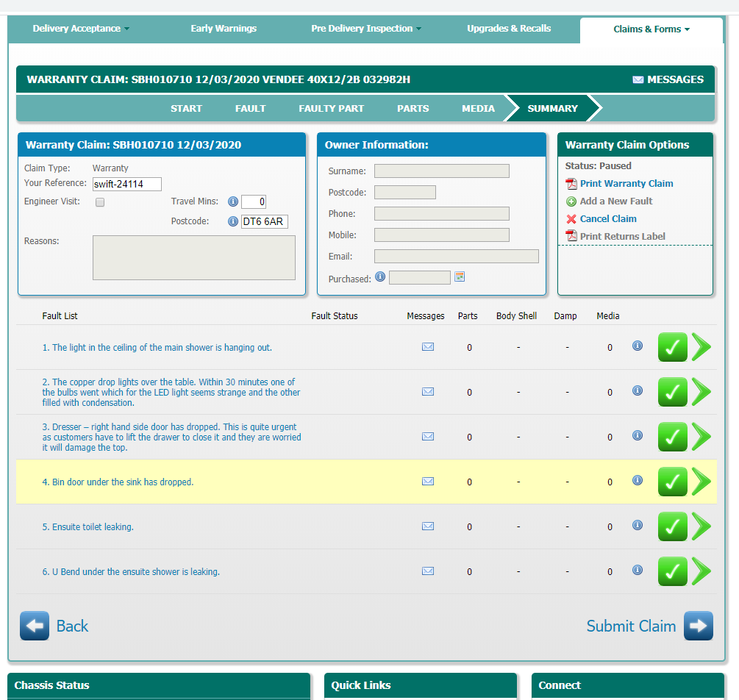The image size is (739, 700).
Task: Click info icon beside Travel Mins
Action: pos(232,201)
